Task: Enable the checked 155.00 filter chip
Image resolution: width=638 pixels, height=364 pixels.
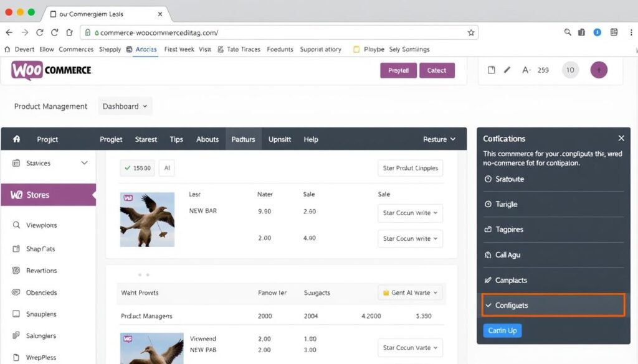Action: tap(137, 167)
